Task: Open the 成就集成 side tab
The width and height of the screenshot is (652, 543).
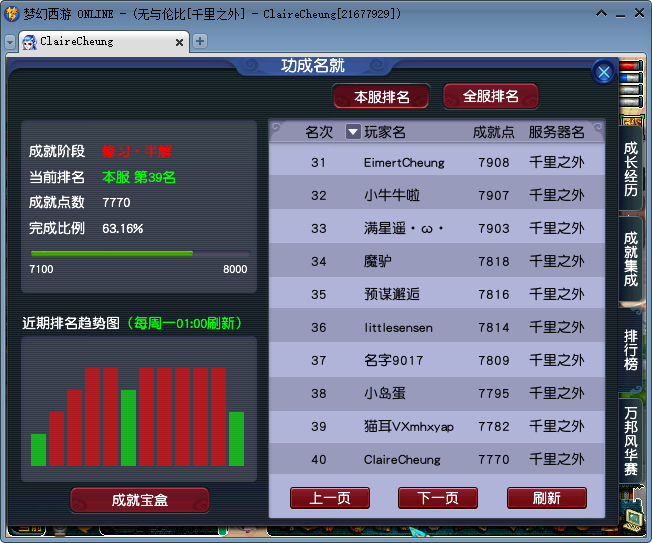Action: click(x=630, y=259)
